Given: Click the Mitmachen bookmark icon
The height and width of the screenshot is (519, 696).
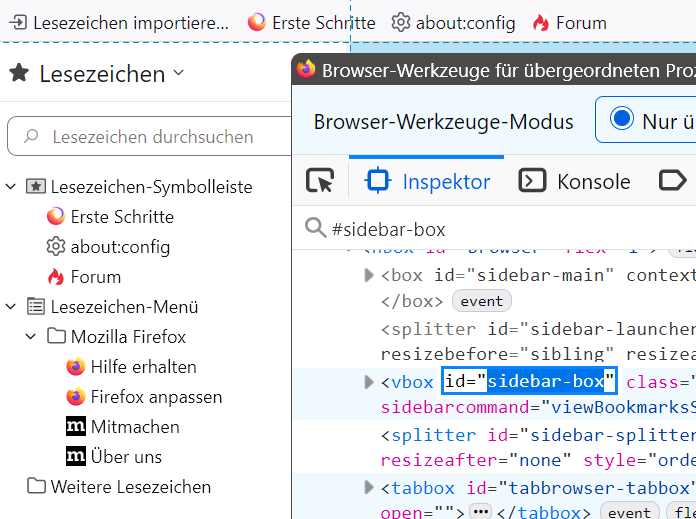Looking at the screenshot, I should click(76, 427).
